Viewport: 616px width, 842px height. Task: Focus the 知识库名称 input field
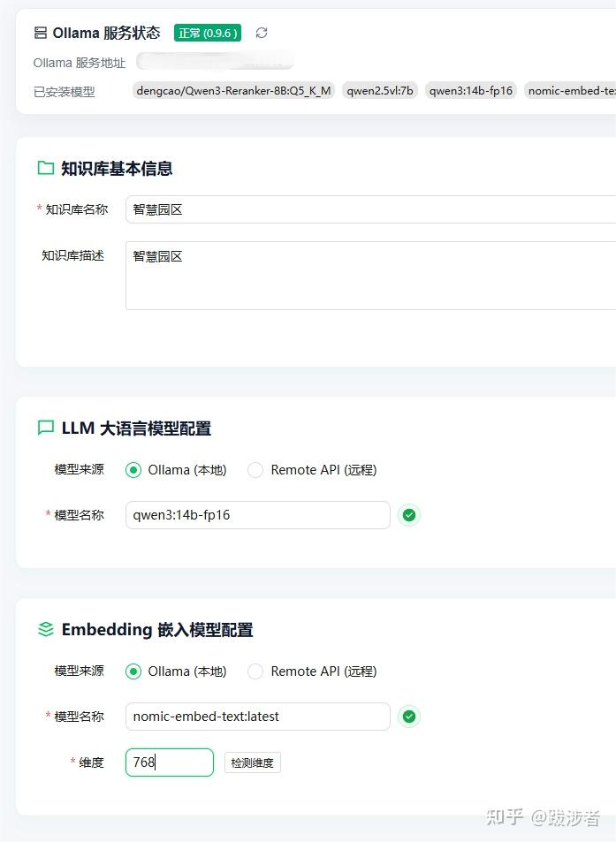(371, 209)
